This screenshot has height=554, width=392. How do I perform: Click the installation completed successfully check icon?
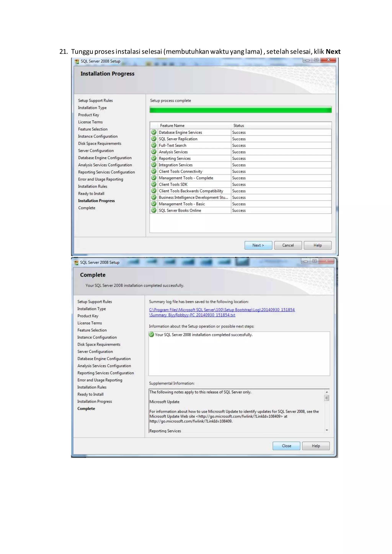(151, 335)
